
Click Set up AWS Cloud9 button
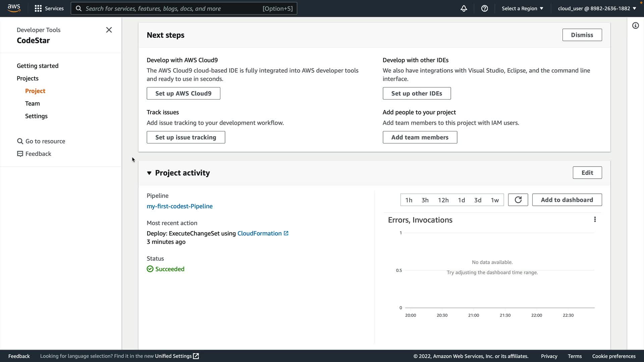(x=183, y=94)
